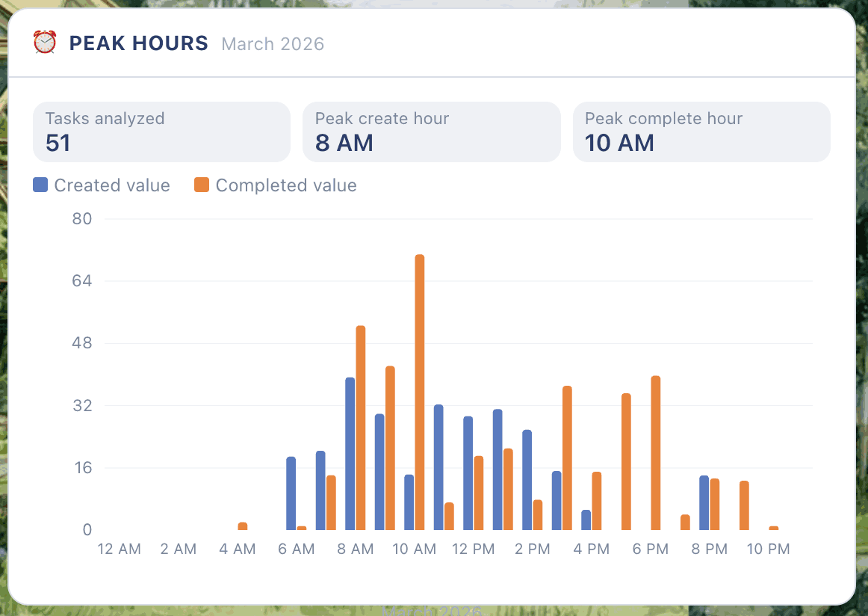Image resolution: width=868 pixels, height=616 pixels.
Task: Click the 12 AM x-axis label
Action: [x=119, y=549]
